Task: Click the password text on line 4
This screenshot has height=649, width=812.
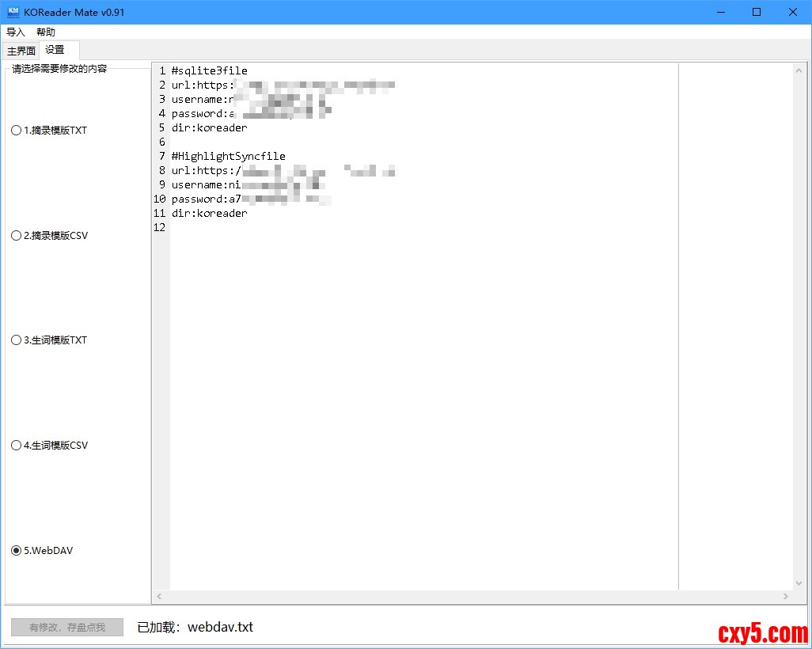Action: [x=203, y=114]
